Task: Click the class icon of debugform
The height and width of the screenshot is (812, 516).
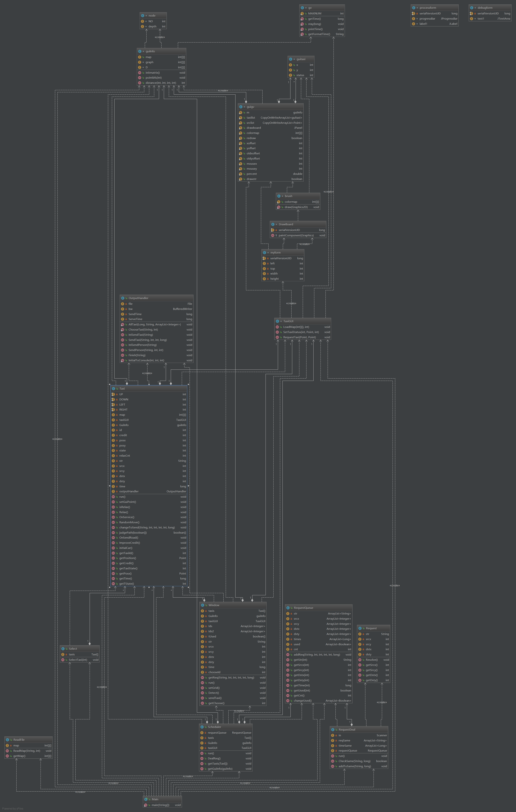Action: tap(472, 8)
